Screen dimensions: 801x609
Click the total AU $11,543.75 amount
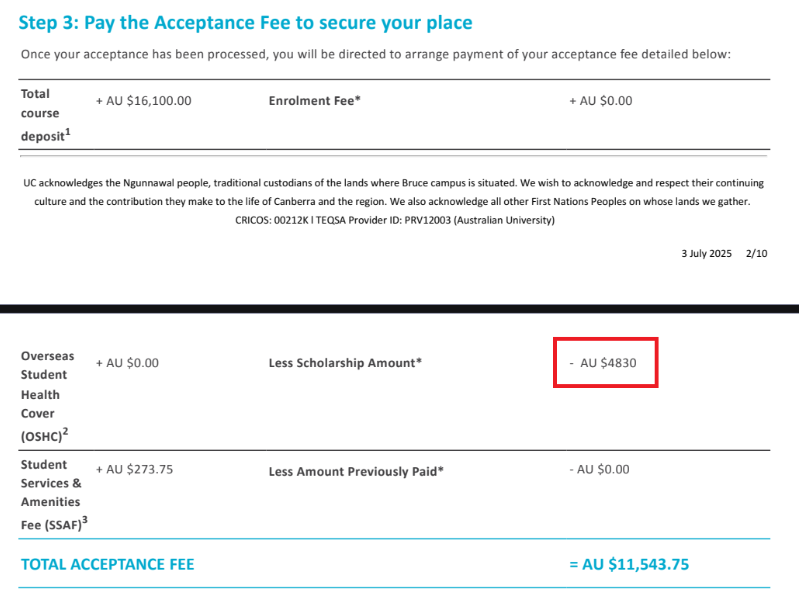pyautogui.click(x=629, y=564)
